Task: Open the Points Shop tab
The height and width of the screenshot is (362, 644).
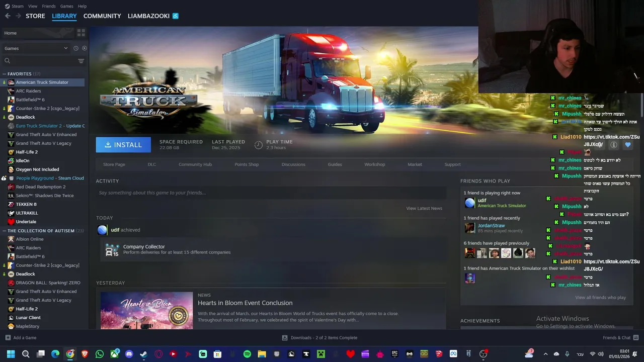Action: point(247,164)
